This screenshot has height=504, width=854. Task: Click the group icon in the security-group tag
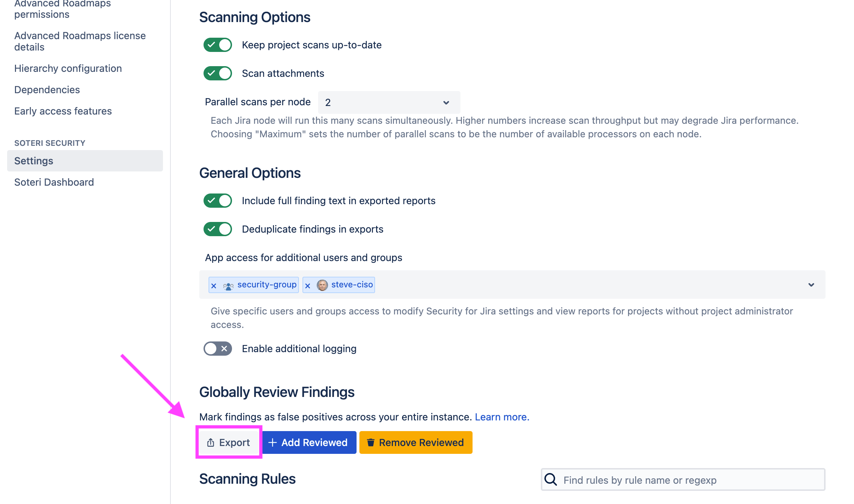click(x=228, y=285)
